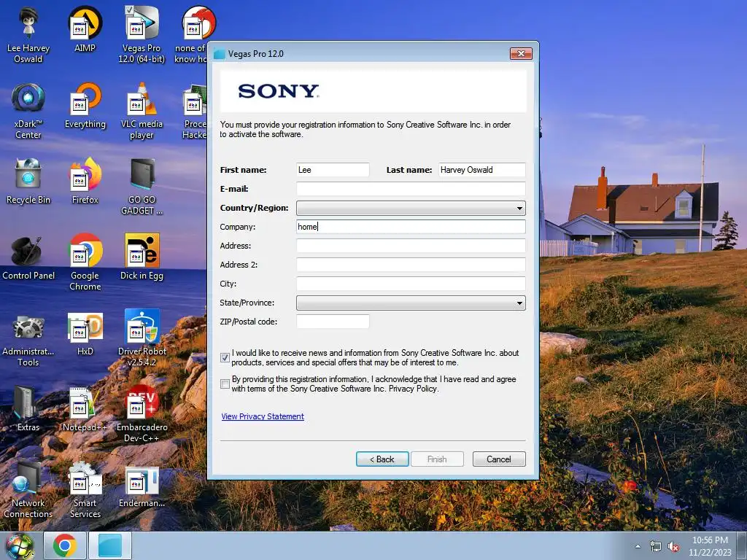Open the clock and date in taskbar
The width and height of the screenshot is (747, 560).
(710, 546)
